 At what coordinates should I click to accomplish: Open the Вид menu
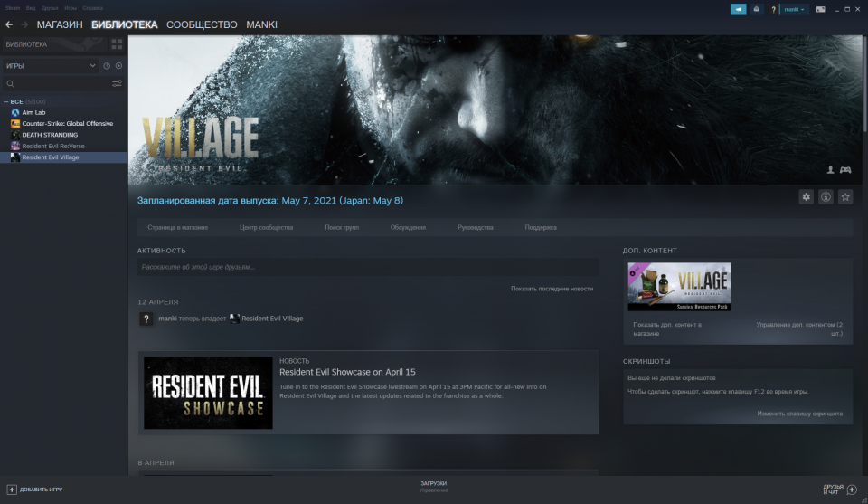point(31,8)
